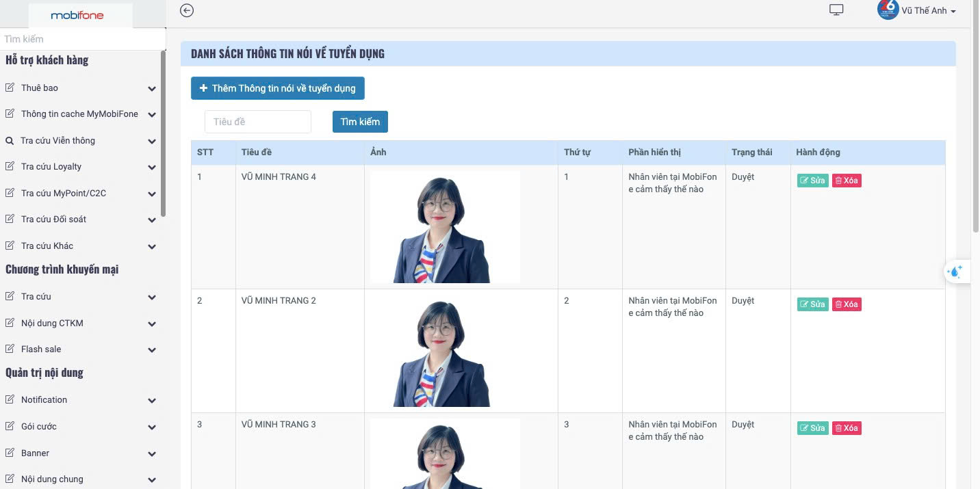980x489 pixels.
Task: Expand the Tra cứu MyPoint/C2C chevron
Action: point(152,194)
